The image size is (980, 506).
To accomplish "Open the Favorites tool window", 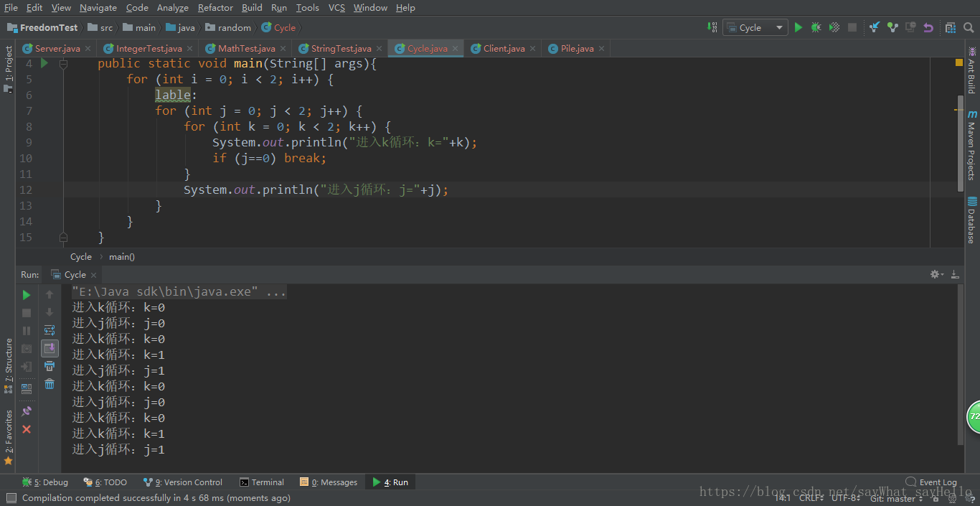I will [8, 437].
